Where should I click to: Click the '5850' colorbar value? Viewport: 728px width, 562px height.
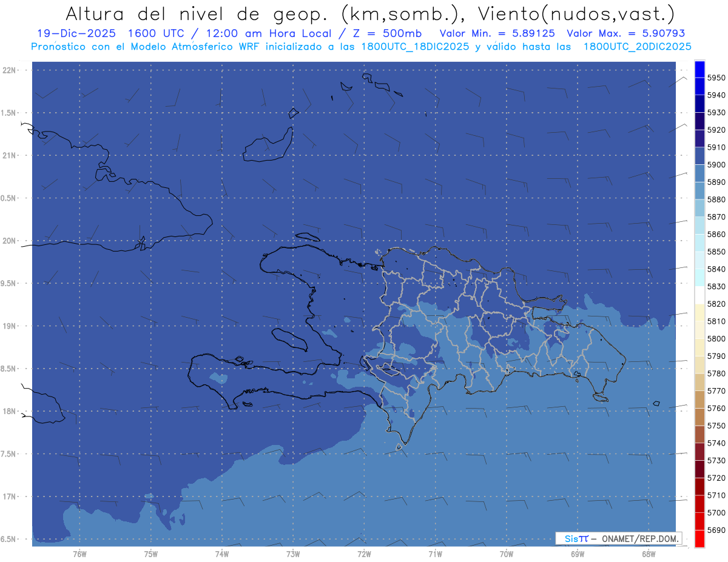coord(716,252)
